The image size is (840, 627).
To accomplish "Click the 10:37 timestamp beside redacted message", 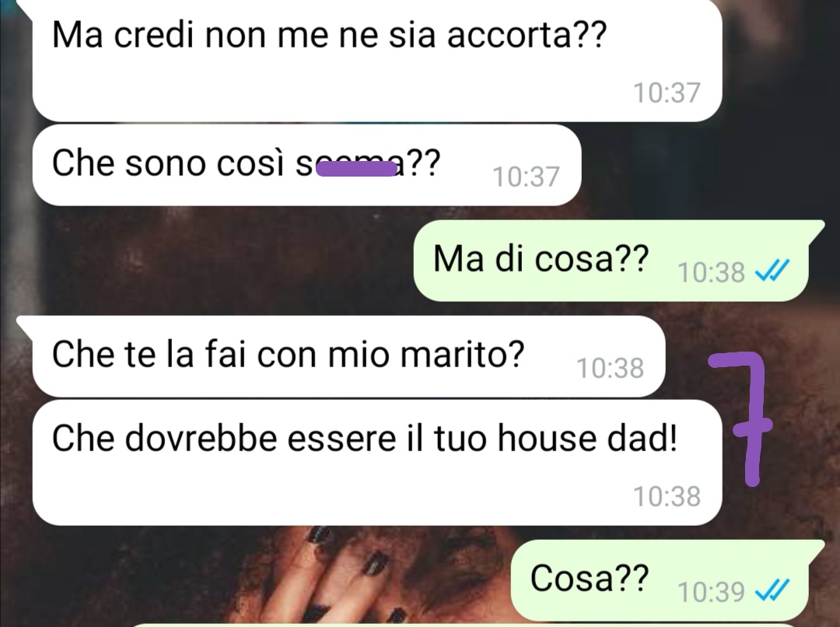I will pos(526,177).
